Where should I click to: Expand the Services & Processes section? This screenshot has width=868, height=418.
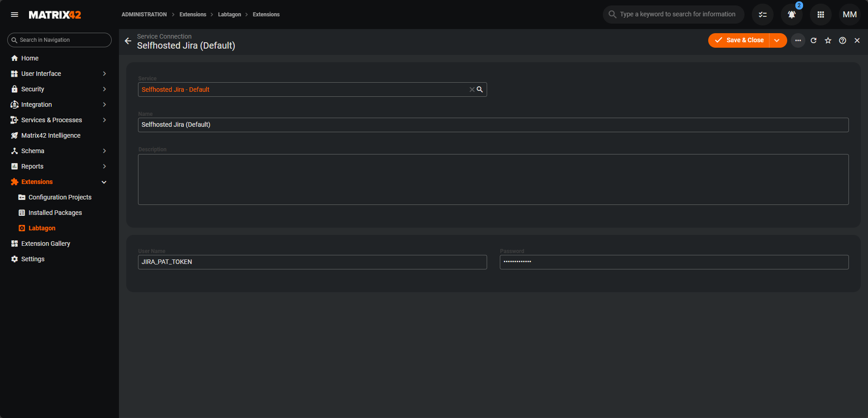click(x=104, y=120)
